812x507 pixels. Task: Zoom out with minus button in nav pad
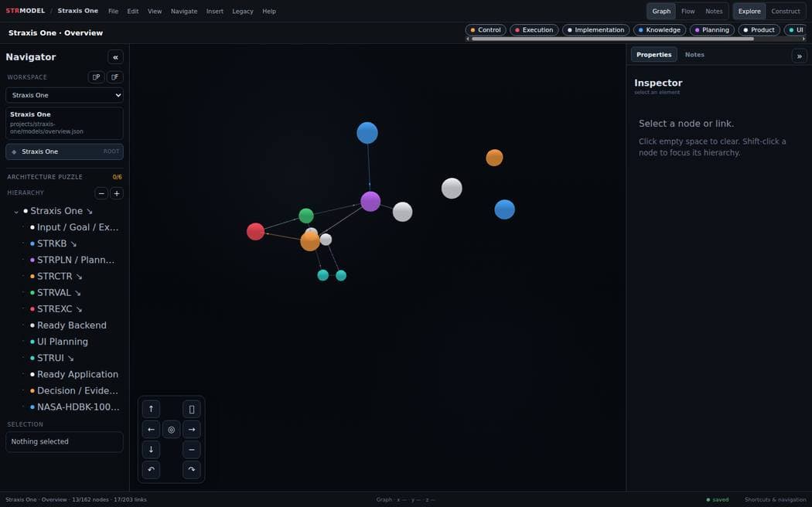(x=192, y=450)
